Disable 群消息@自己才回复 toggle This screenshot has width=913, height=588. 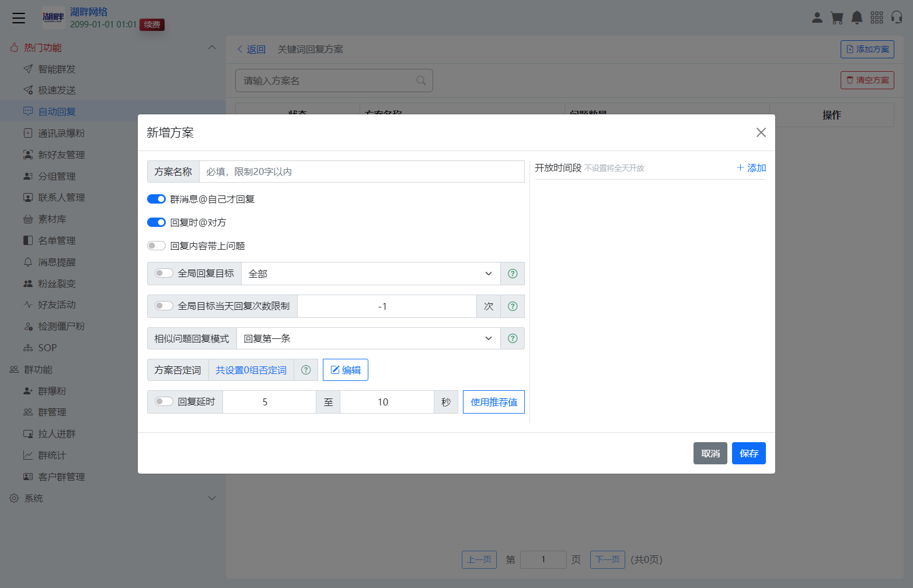point(156,199)
